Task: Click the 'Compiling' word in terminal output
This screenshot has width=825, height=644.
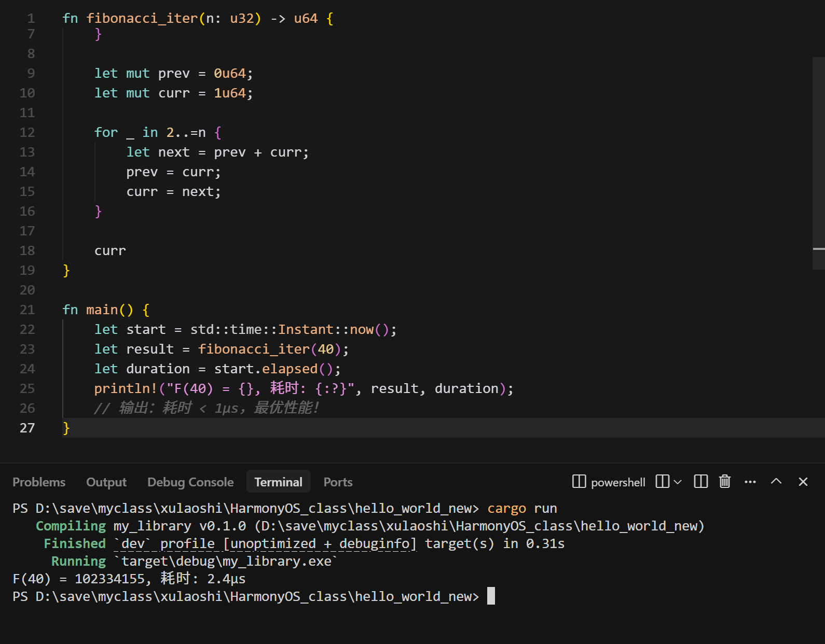Action: tap(71, 526)
